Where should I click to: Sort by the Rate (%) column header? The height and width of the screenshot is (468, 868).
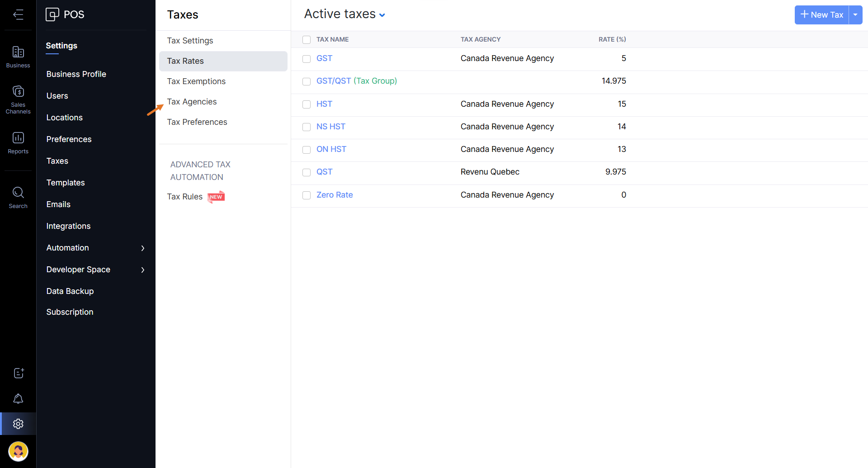(x=612, y=39)
